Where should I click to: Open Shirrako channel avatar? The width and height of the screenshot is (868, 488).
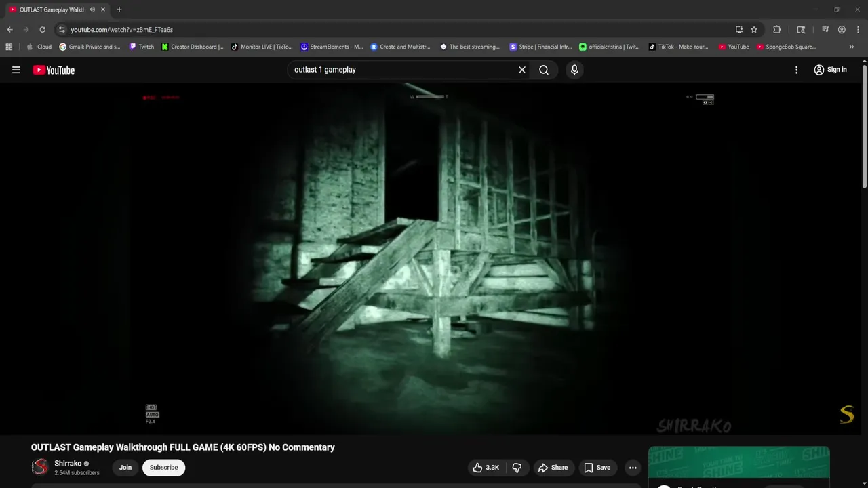pyautogui.click(x=41, y=467)
